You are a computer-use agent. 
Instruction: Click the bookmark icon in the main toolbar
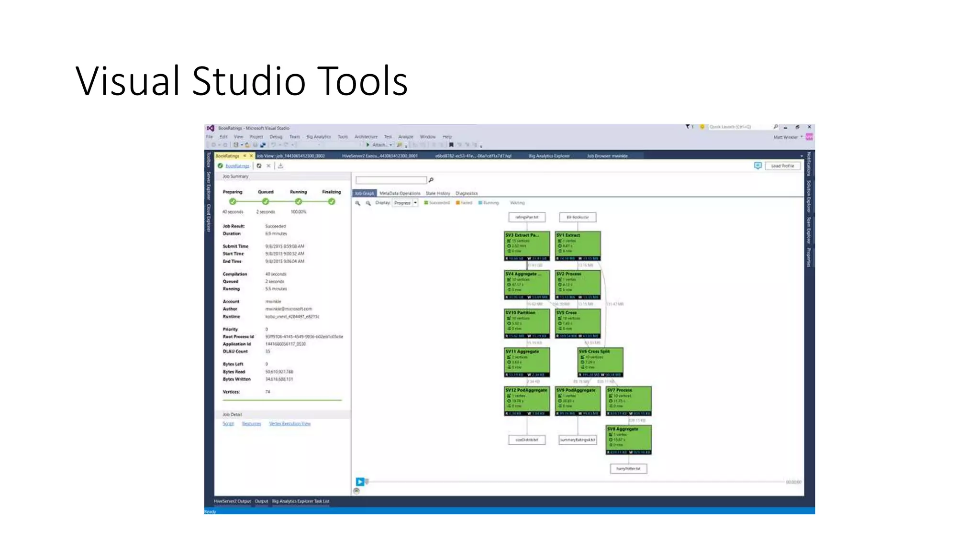(451, 144)
